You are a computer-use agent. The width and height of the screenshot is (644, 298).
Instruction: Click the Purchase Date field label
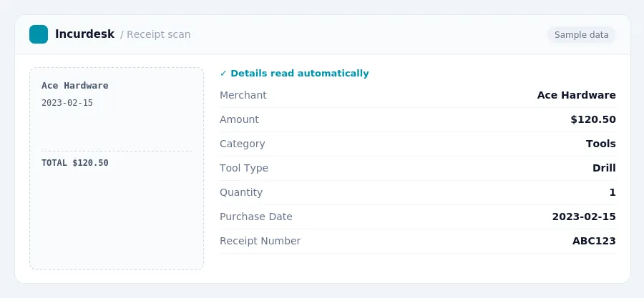[x=256, y=217]
